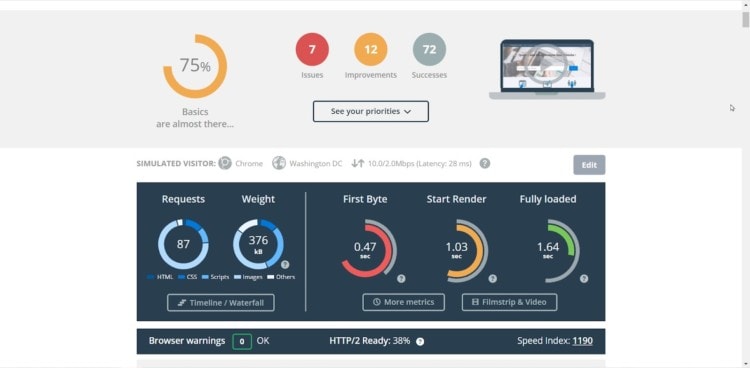Open the Speed Index 1190 link

pyautogui.click(x=583, y=341)
